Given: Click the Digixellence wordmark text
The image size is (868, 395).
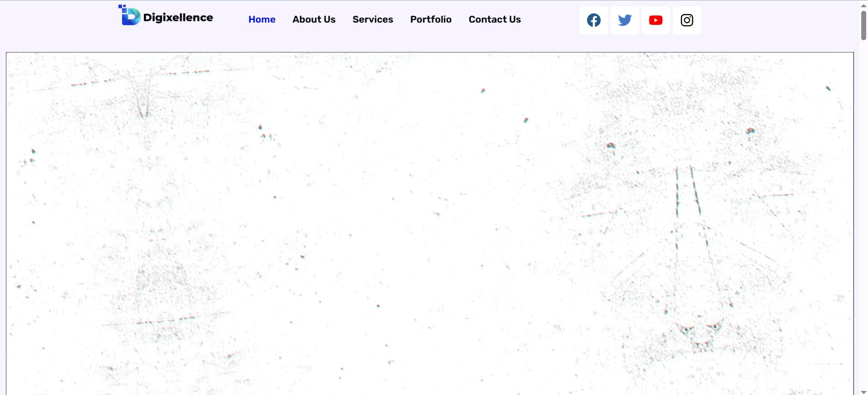Looking at the screenshot, I should coord(178,18).
